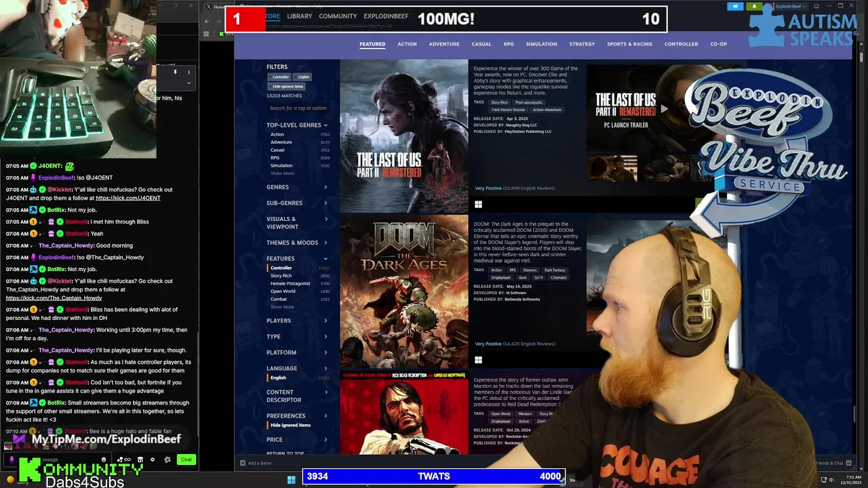Toggle the Female Protagonist filter
This screenshot has height=488, width=868.
(290, 283)
